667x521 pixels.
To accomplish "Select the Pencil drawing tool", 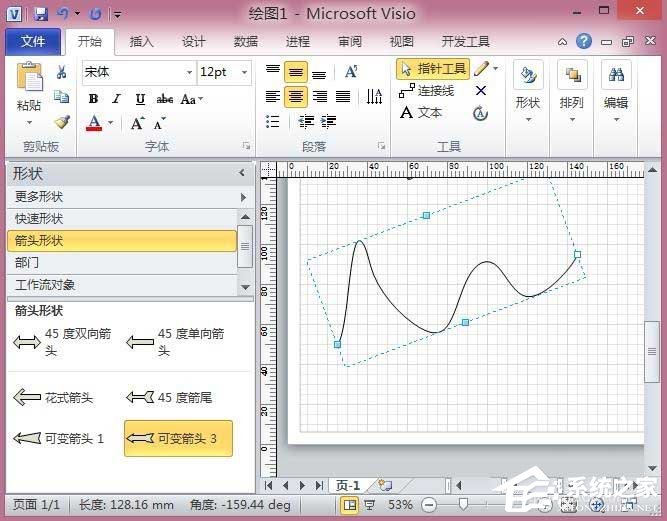I will click(482, 68).
